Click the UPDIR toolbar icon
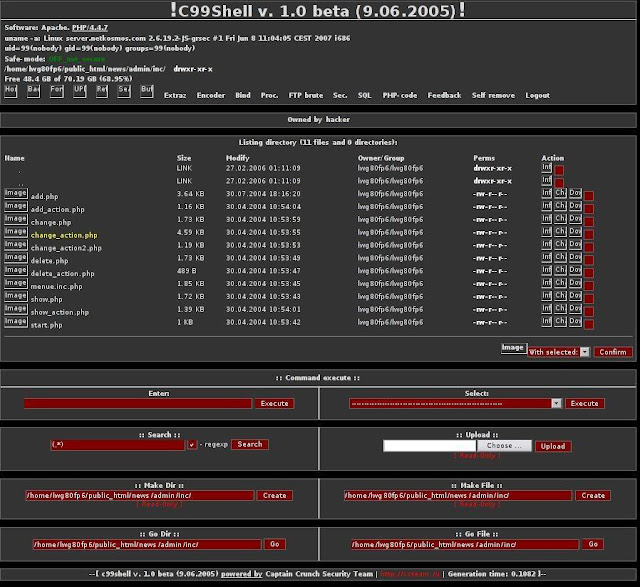 tap(80, 91)
